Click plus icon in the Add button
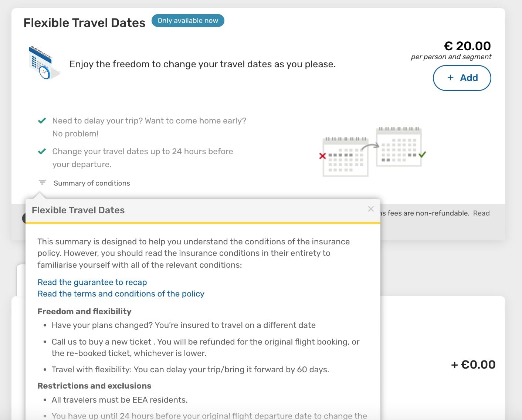 (x=450, y=78)
